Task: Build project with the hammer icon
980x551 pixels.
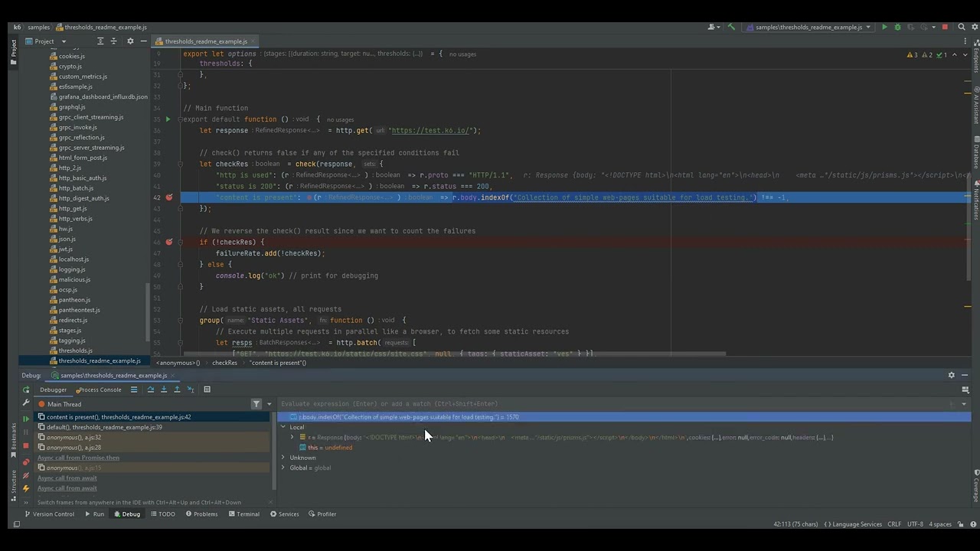Action: (x=731, y=27)
